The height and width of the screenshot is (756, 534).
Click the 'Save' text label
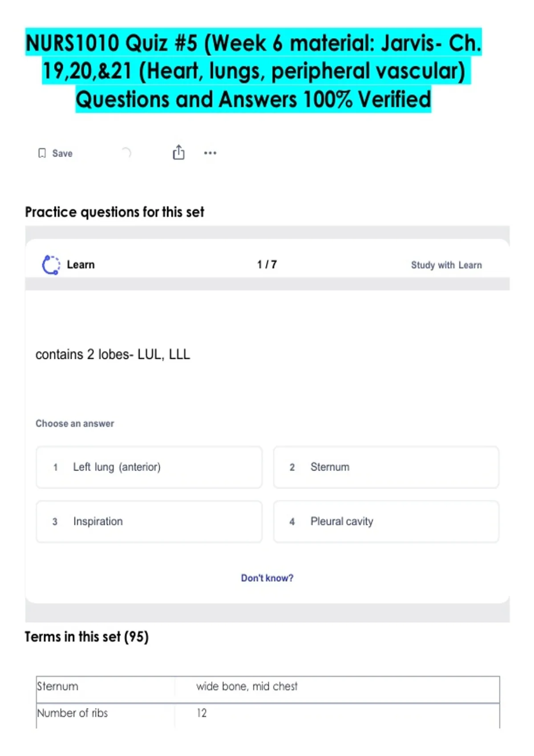(62, 153)
